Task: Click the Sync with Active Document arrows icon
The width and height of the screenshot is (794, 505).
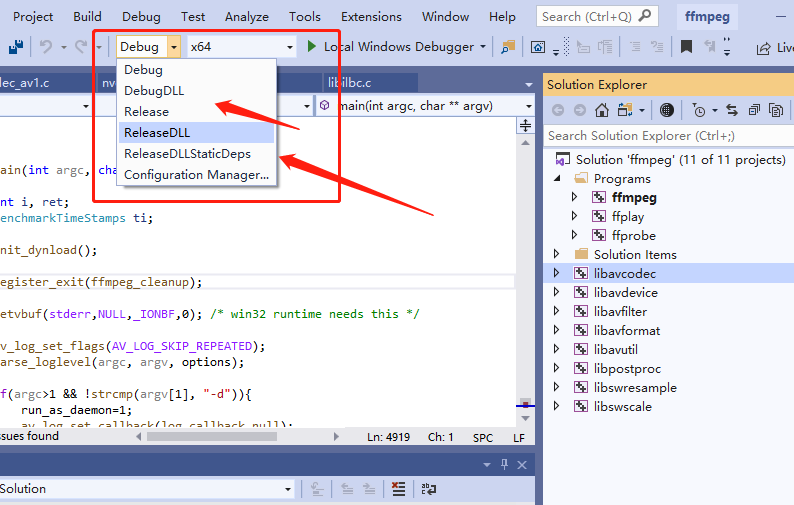Action: 731,111
